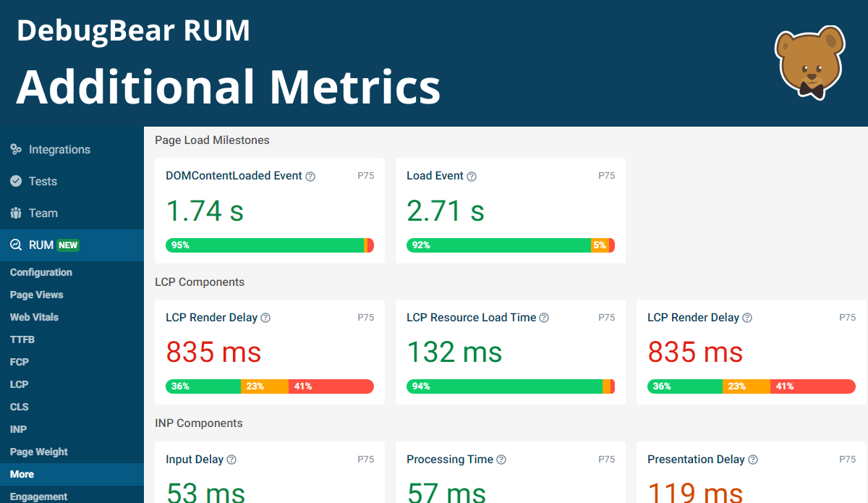Click P75 label on Processing Time card

coord(607,459)
